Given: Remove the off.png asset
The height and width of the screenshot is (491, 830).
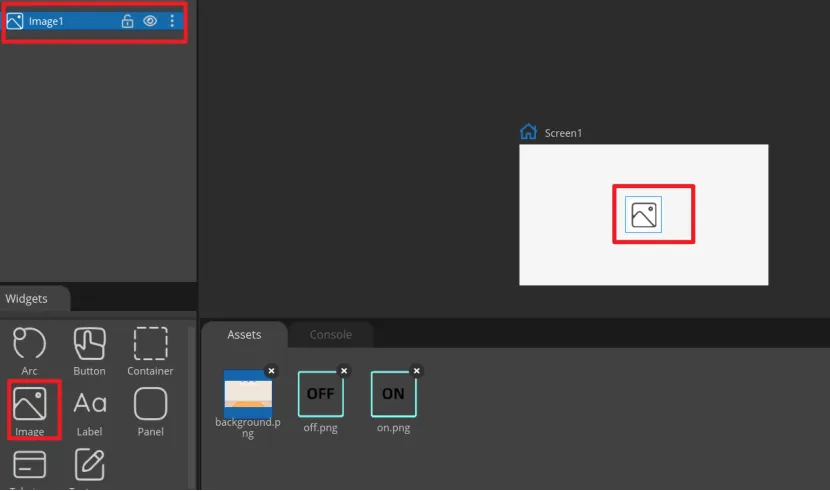Looking at the screenshot, I should [344, 371].
